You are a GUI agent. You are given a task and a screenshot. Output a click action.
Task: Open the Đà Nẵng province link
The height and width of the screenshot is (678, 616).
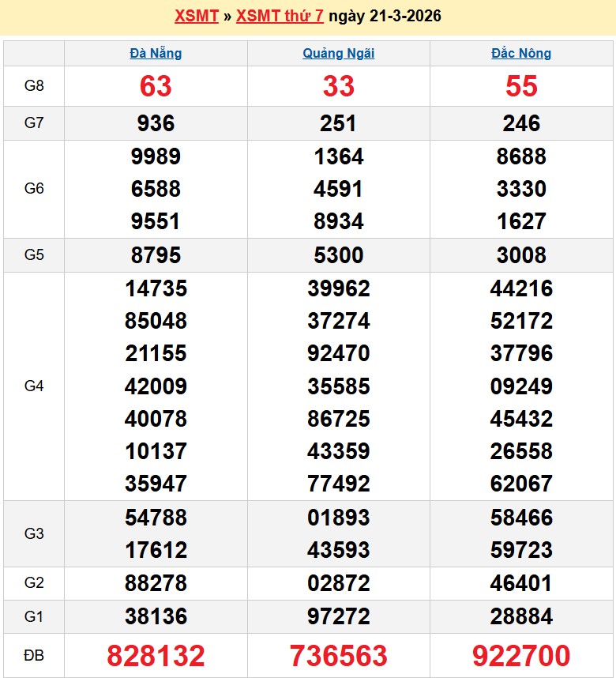pos(156,54)
